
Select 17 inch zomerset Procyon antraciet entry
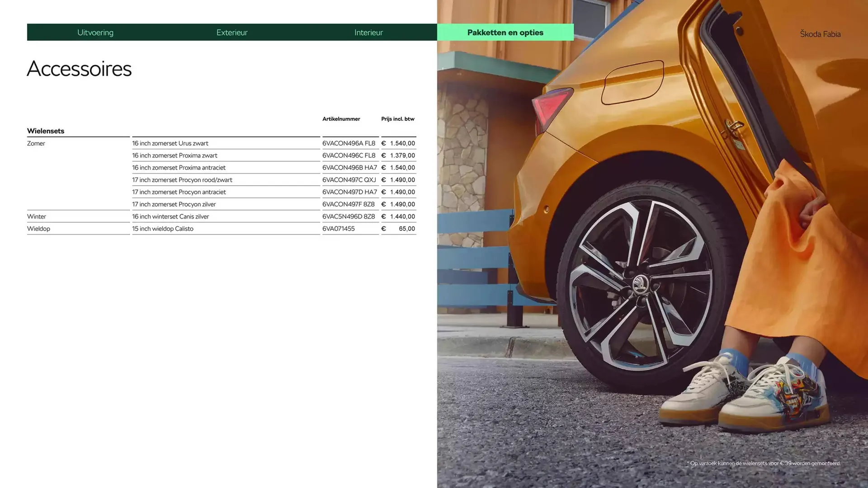[179, 192]
